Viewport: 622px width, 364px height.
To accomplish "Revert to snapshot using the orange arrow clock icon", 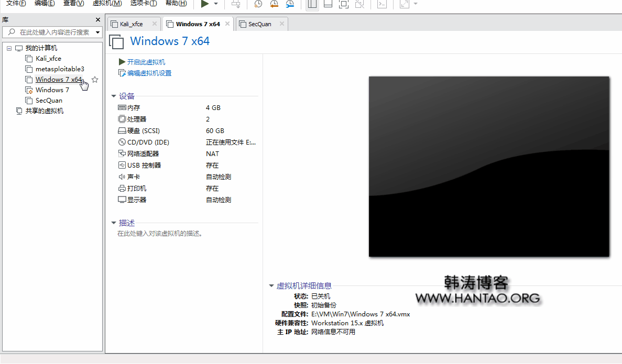I will tap(274, 4).
